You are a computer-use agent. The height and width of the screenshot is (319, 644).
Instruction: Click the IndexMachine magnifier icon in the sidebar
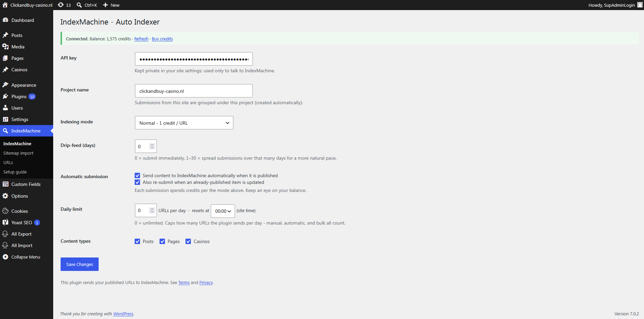[x=5, y=131]
